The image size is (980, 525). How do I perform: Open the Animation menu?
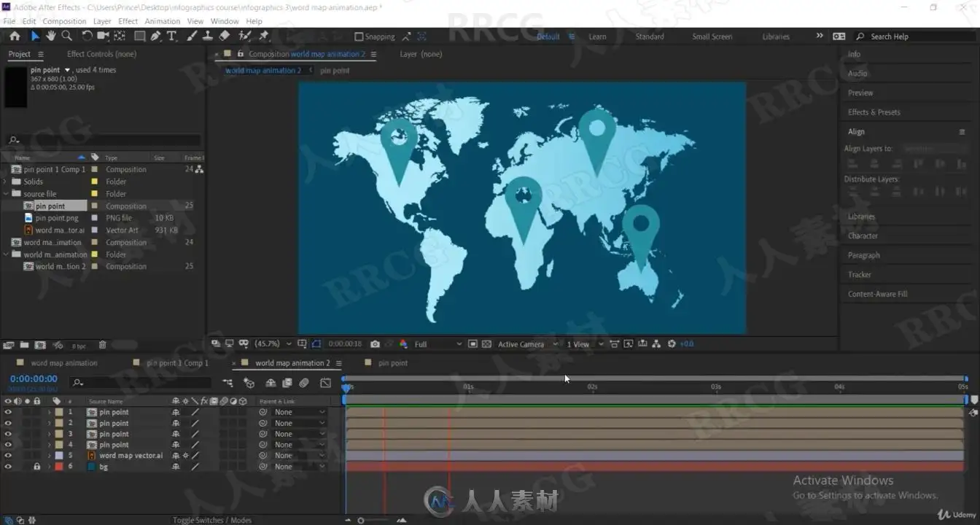(163, 21)
